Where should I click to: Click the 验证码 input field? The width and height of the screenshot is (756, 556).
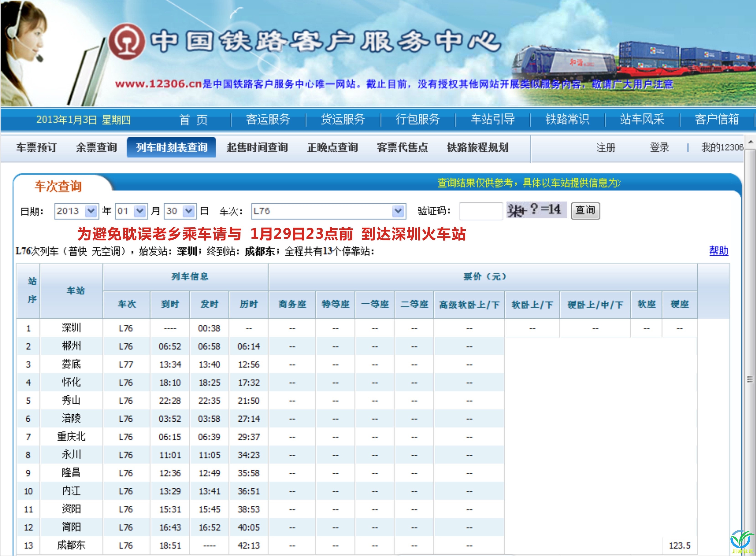pyautogui.click(x=481, y=211)
